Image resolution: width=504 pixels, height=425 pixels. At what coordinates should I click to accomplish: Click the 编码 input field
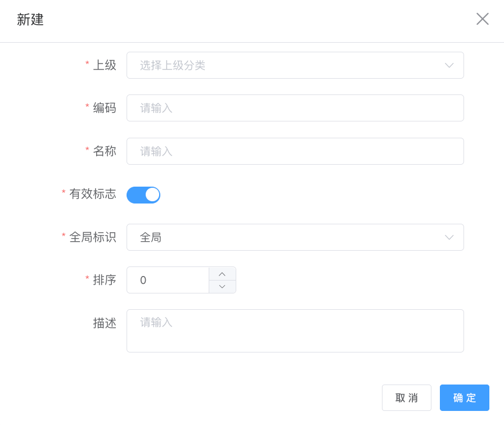[295, 108]
